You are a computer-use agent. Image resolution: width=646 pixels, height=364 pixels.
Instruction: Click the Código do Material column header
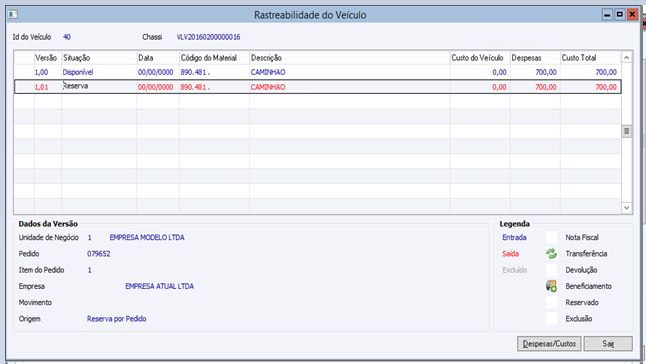[214, 58]
